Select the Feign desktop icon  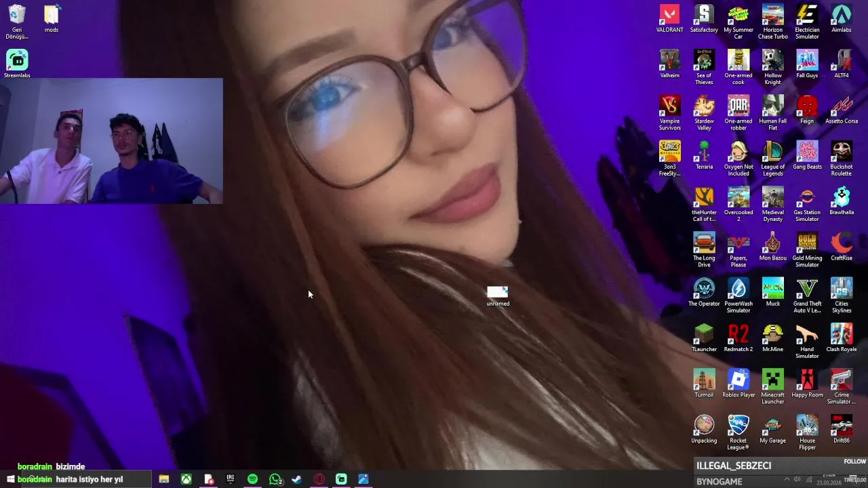click(807, 110)
